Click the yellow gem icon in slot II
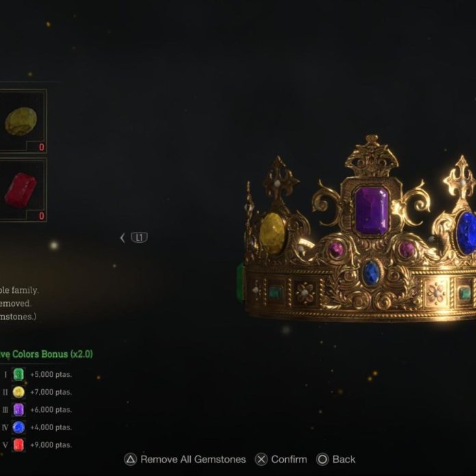Image resolution: width=476 pixels, height=476 pixels. pos(18,392)
